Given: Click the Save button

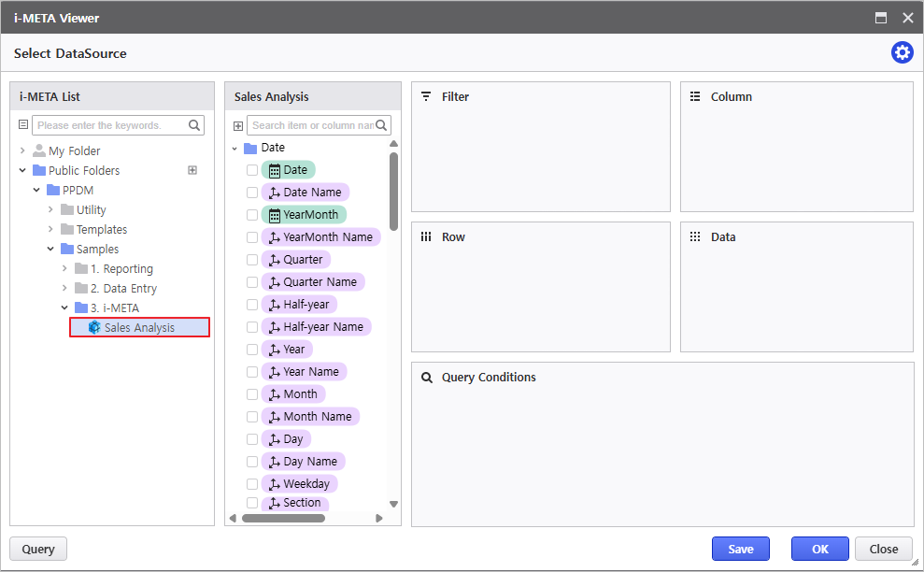Looking at the screenshot, I should click(740, 549).
